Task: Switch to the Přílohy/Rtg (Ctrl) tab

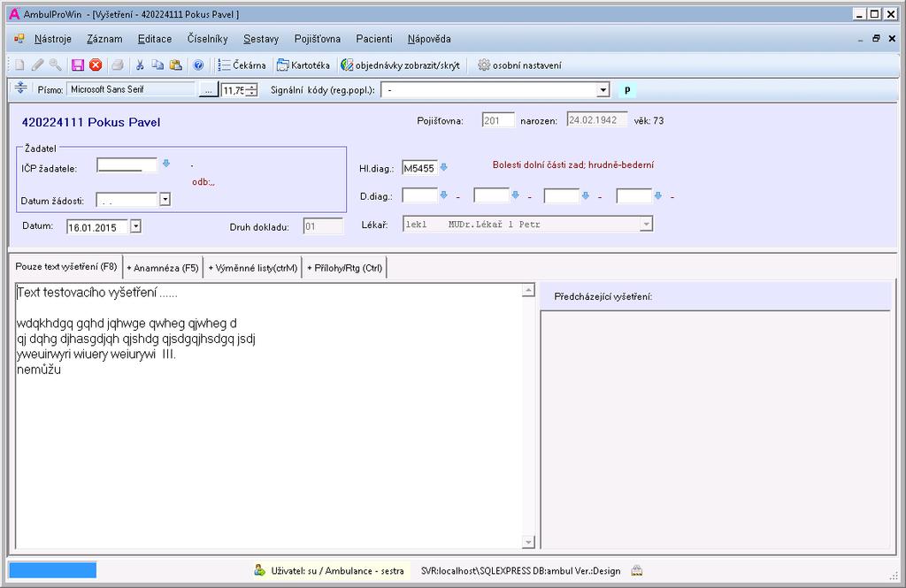Action: (345, 268)
